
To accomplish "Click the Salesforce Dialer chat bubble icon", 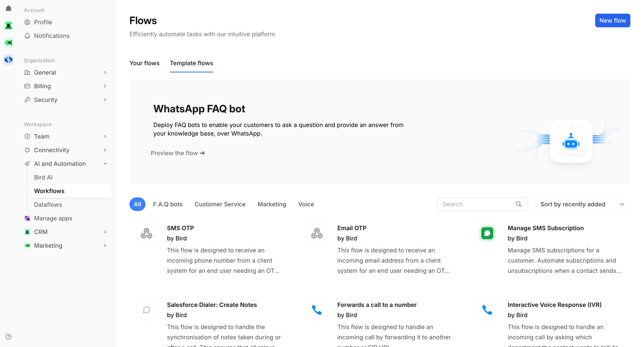I will pos(147,310).
